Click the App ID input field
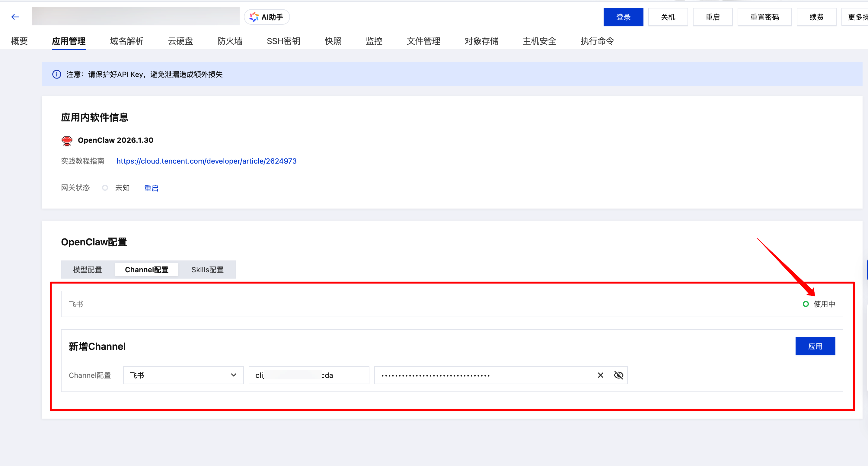This screenshot has width=868, height=466. (308, 375)
